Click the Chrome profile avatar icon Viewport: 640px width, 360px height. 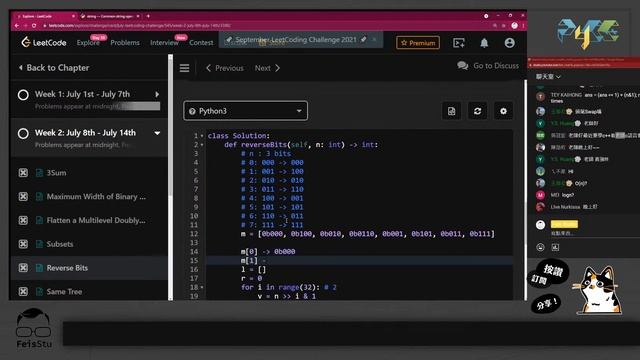tap(514, 25)
